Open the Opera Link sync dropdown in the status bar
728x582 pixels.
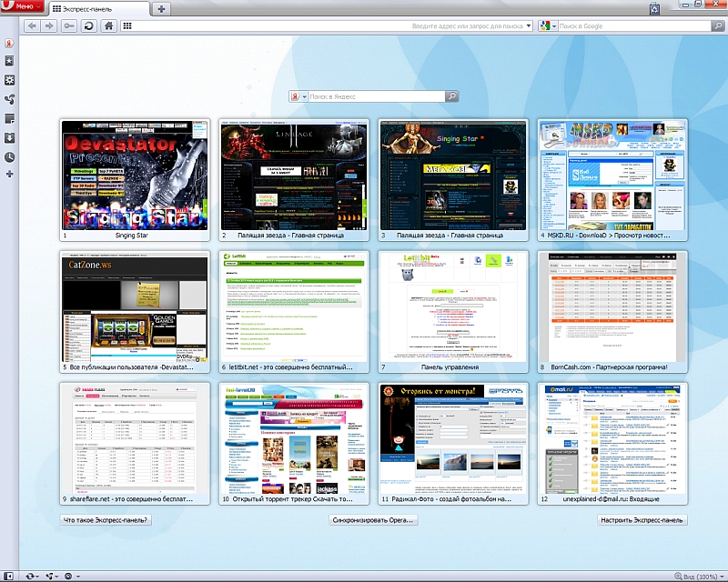(32, 576)
